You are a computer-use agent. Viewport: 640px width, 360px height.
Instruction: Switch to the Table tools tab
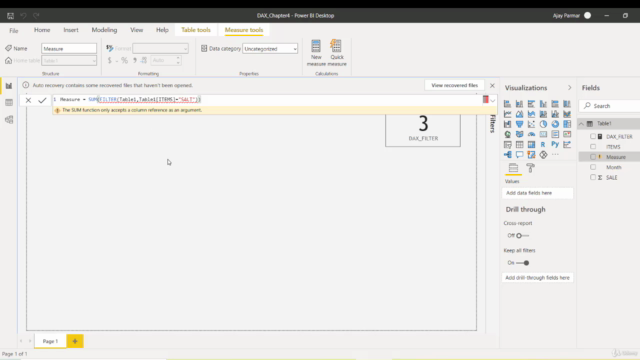[196, 30]
